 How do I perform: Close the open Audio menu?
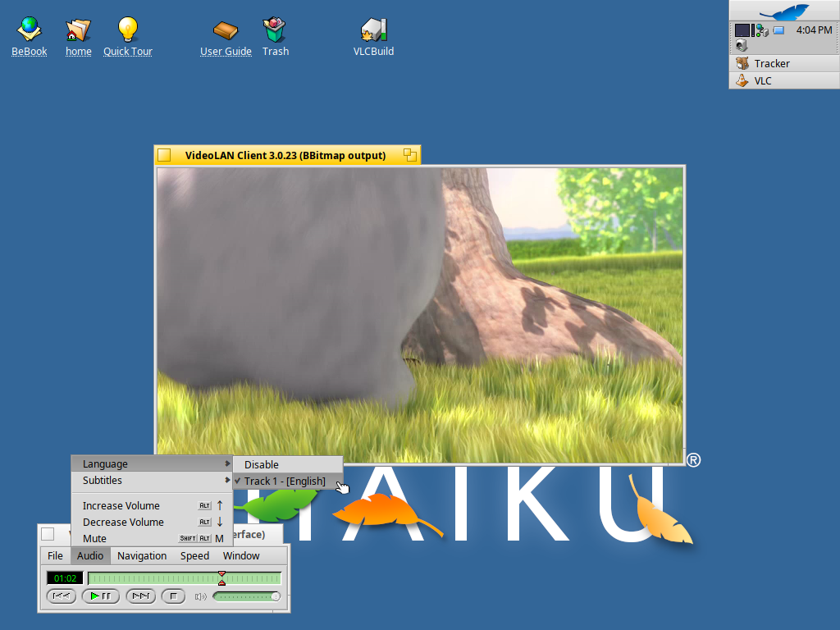(x=90, y=555)
